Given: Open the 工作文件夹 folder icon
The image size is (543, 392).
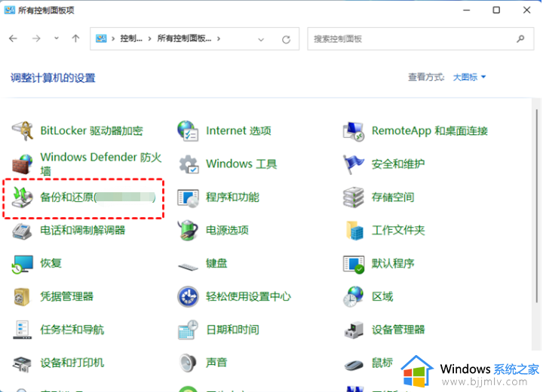Looking at the screenshot, I should [x=354, y=231].
